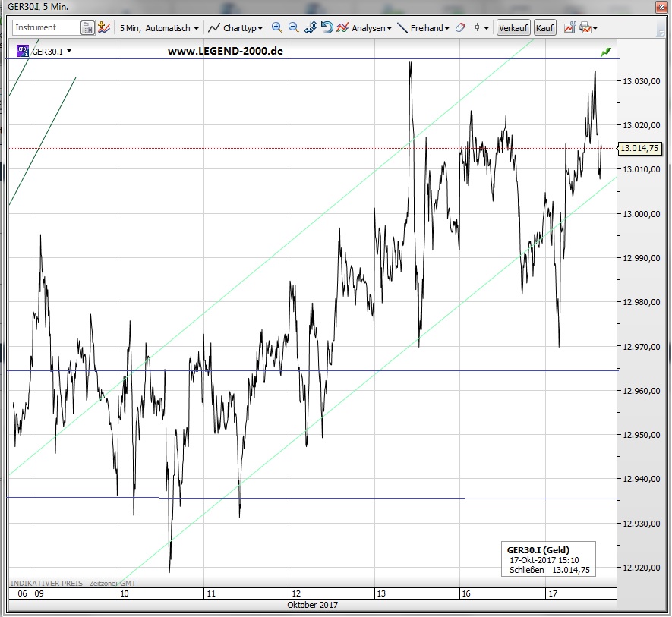Image resolution: width=672 pixels, height=617 pixels.
Task: Click the Verkauf button
Action: click(x=513, y=28)
